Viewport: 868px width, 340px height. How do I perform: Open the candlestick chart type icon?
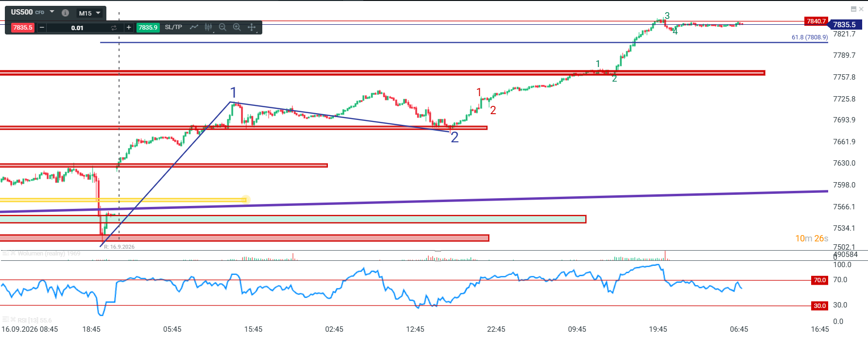click(208, 27)
